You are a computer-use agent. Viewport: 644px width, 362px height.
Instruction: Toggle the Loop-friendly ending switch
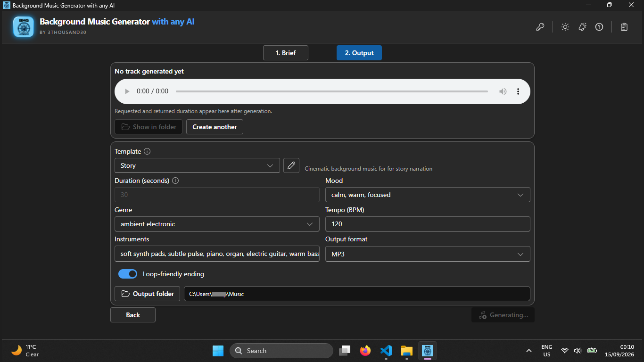[128, 274]
